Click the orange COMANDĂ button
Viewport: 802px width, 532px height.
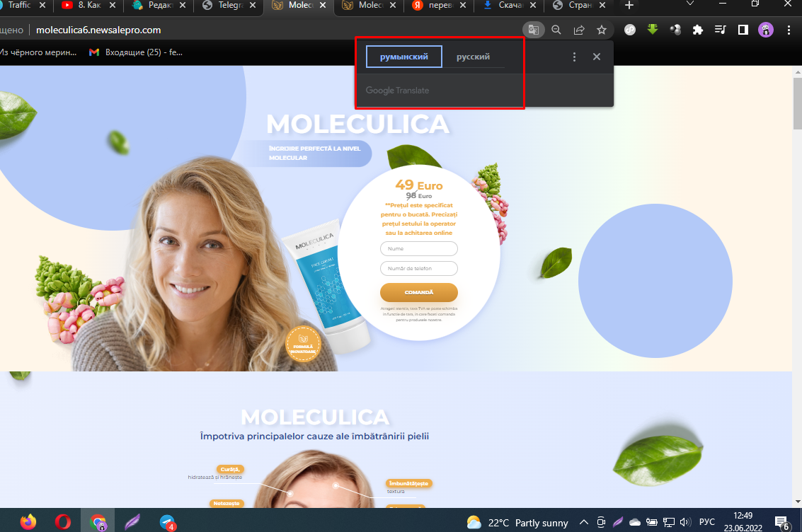coord(419,292)
